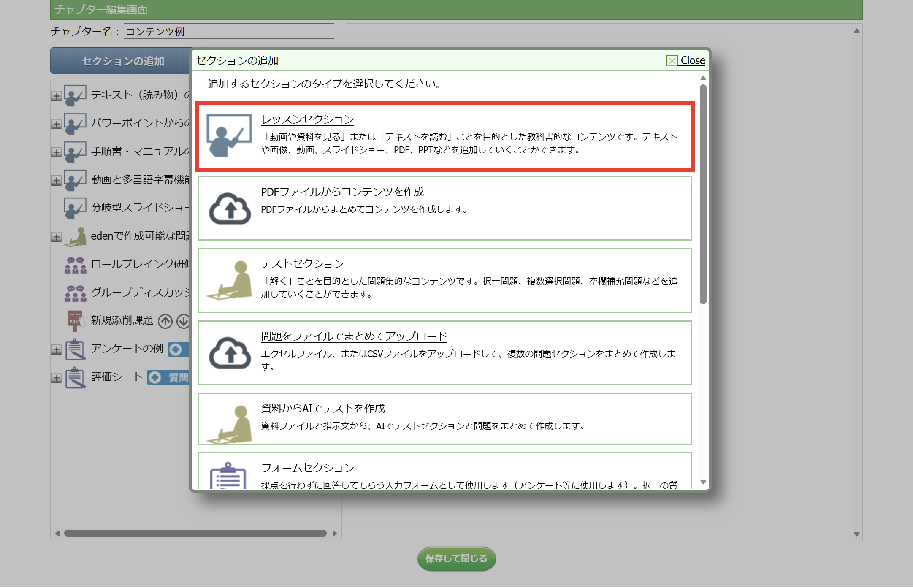Click the section tree's scroll-right arrow
The image size is (913, 588).
[x=335, y=533]
